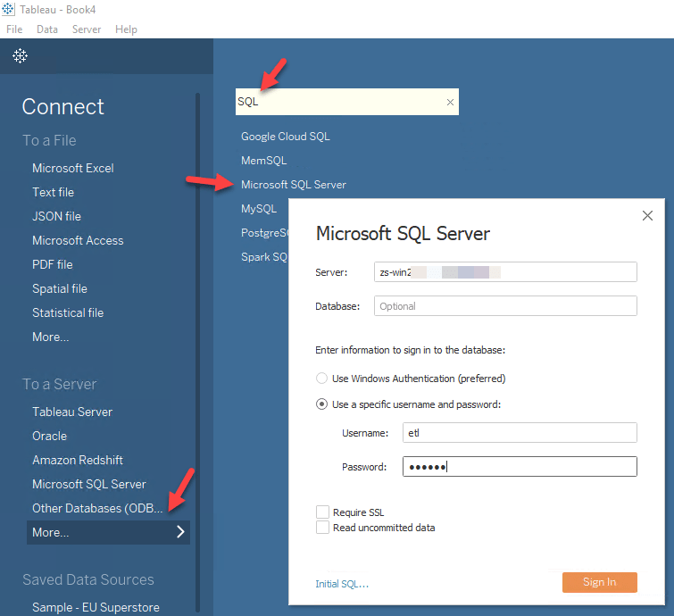Connect to Microsoft Access
Viewport: 674px width, 616px height.
coord(78,240)
